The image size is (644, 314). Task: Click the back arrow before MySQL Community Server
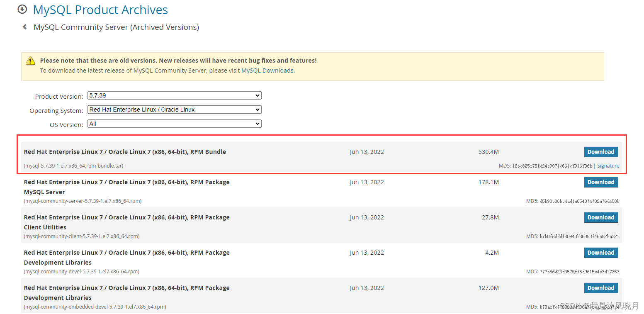coord(25,27)
